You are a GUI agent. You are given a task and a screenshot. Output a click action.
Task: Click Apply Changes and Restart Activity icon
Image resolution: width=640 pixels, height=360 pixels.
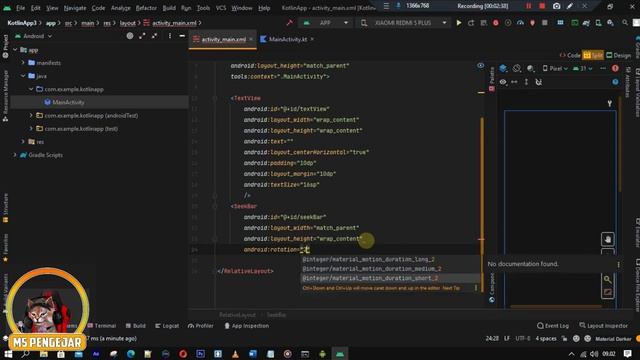pos(471,23)
